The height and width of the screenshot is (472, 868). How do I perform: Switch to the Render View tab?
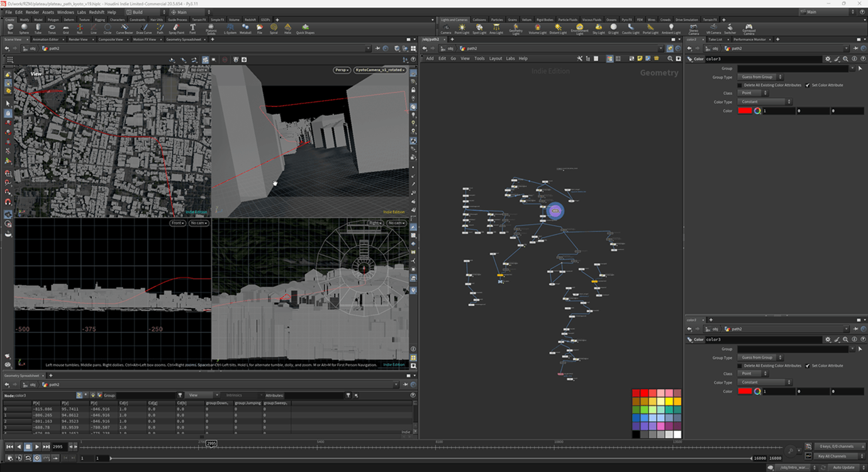[79, 40]
